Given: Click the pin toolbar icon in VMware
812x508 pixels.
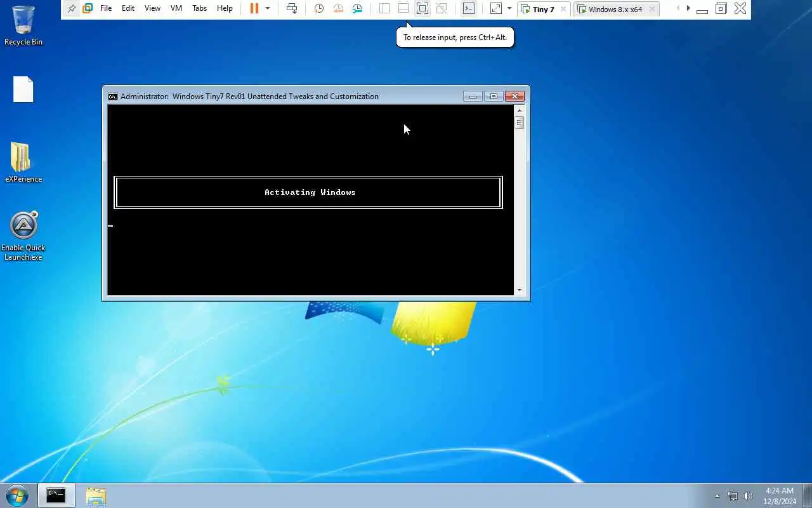Looking at the screenshot, I should click(72, 9).
